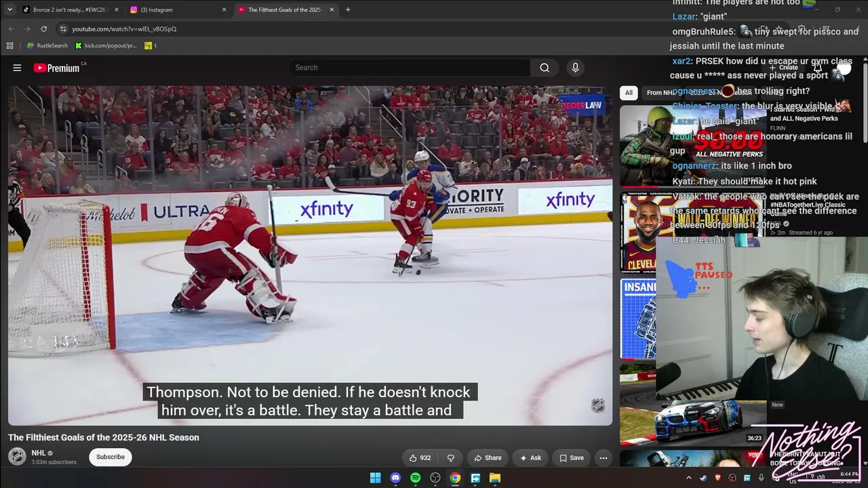Go to YouTube Premium home logo
The width and height of the screenshot is (868, 488).
coord(56,68)
